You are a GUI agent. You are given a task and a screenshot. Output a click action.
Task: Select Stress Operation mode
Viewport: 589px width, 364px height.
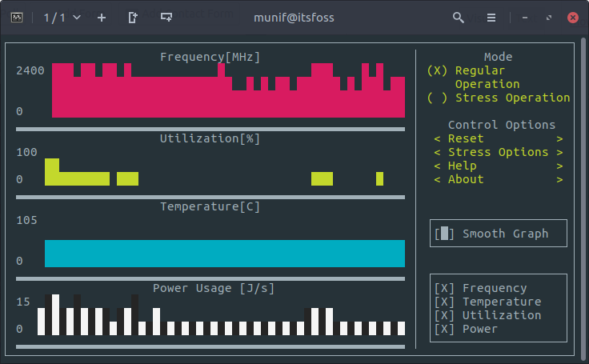click(438, 98)
